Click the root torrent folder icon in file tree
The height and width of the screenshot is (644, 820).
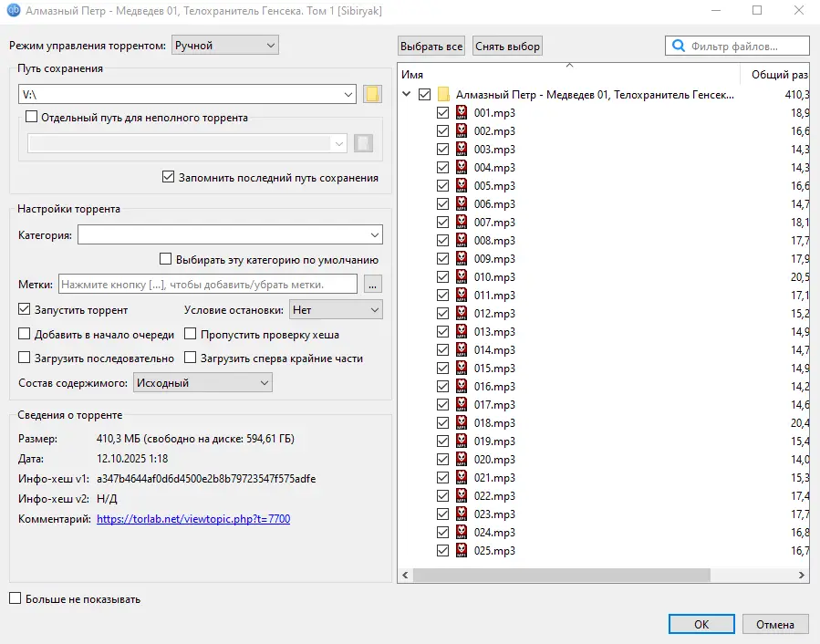tap(443, 94)
